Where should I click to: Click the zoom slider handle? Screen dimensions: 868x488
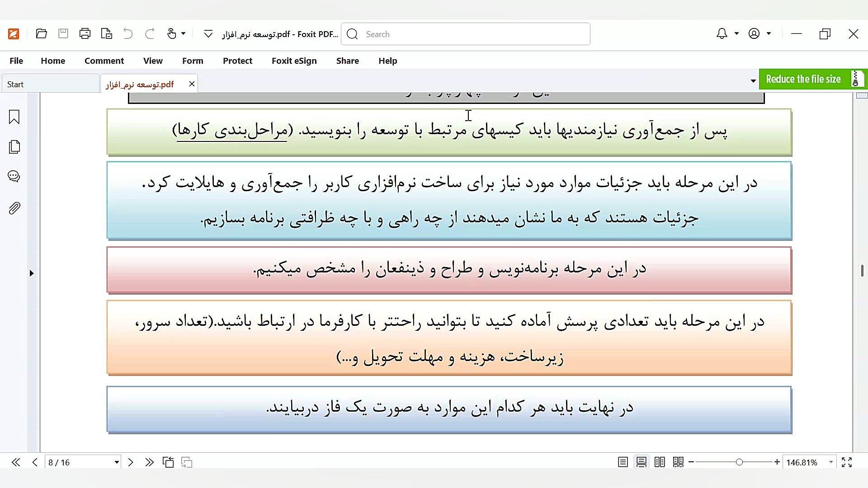[739, 462]
